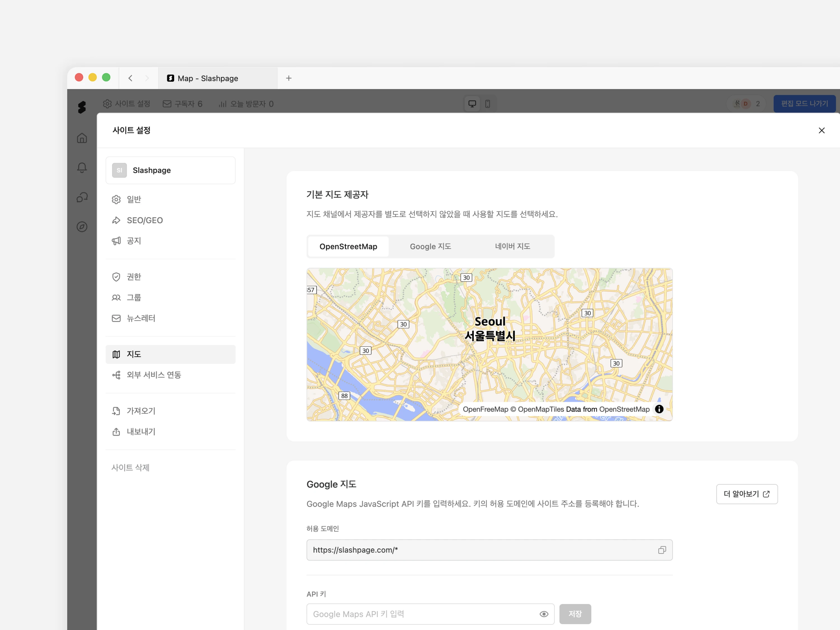Select the Slashpage site card
The width and height of the screenshot is (840, 630).
171,170
